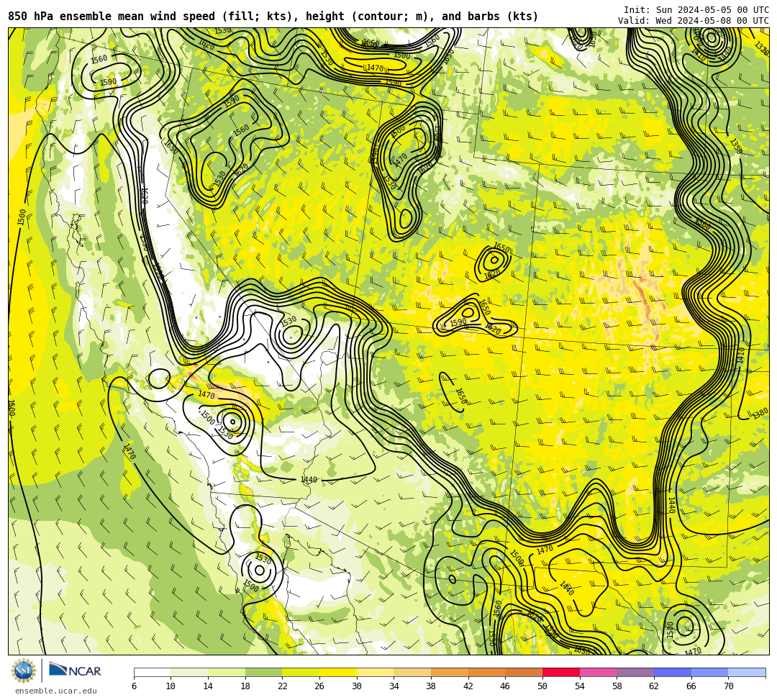Screen dimensions: 777x700
Task: Click the Valid: Wed 2024-05-08 00 UTC text
Action: tap(694, 20)
